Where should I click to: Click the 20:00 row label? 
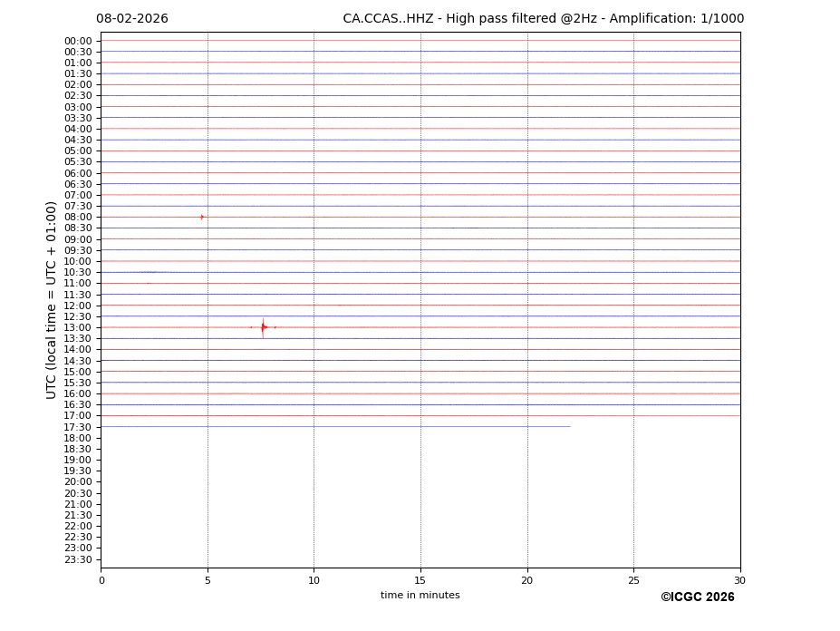(x=78, y=482)
